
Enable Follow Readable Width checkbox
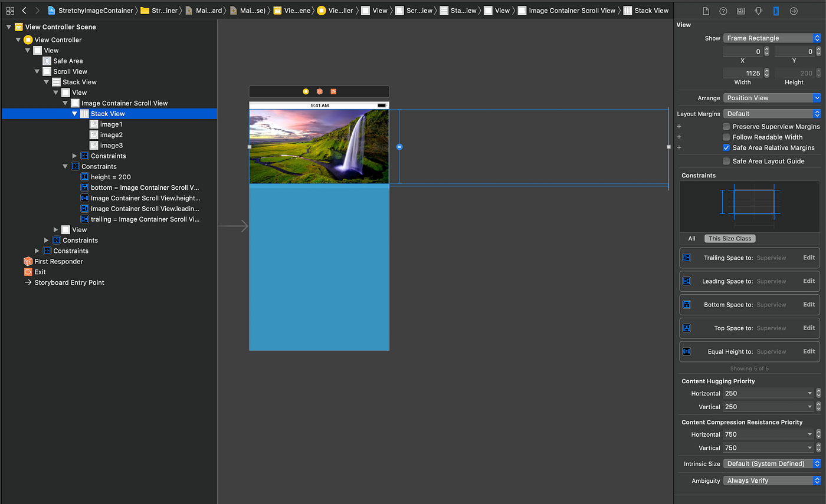click(x=727, y=137)
